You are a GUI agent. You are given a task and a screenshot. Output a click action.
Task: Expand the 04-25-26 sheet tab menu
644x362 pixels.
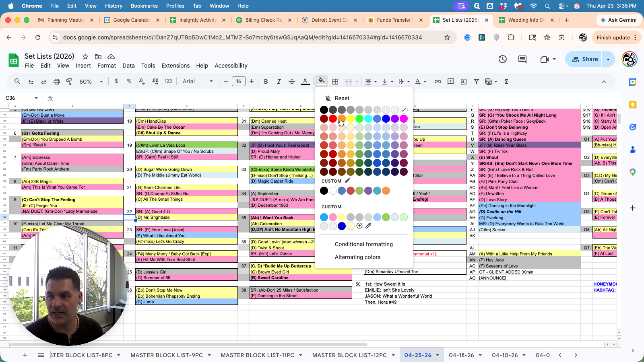pos(438,355)
